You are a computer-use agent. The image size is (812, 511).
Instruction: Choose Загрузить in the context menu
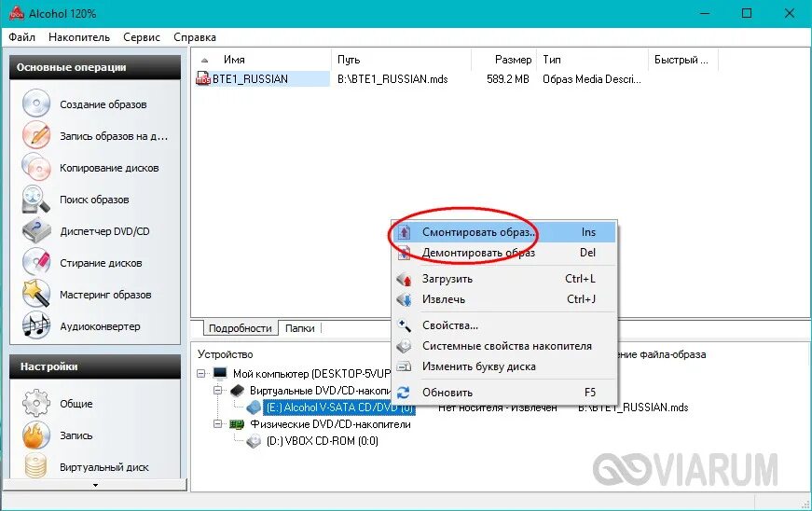(503, 279)
